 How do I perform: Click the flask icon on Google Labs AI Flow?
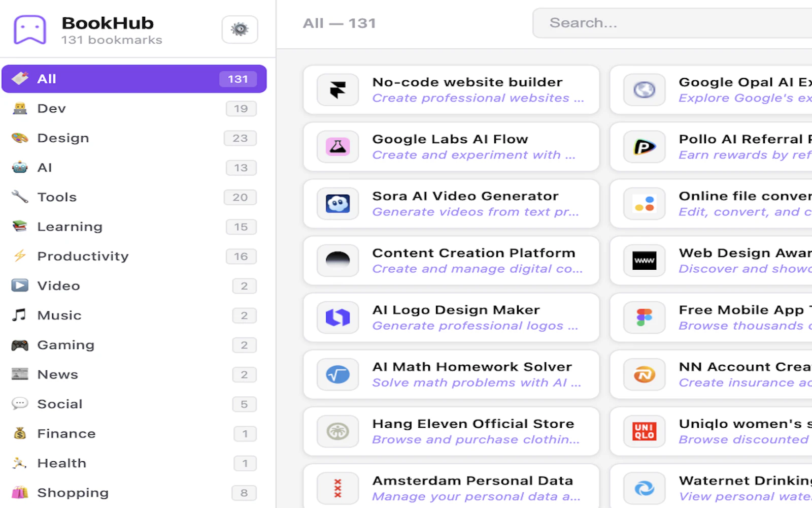tap(337, 147)
